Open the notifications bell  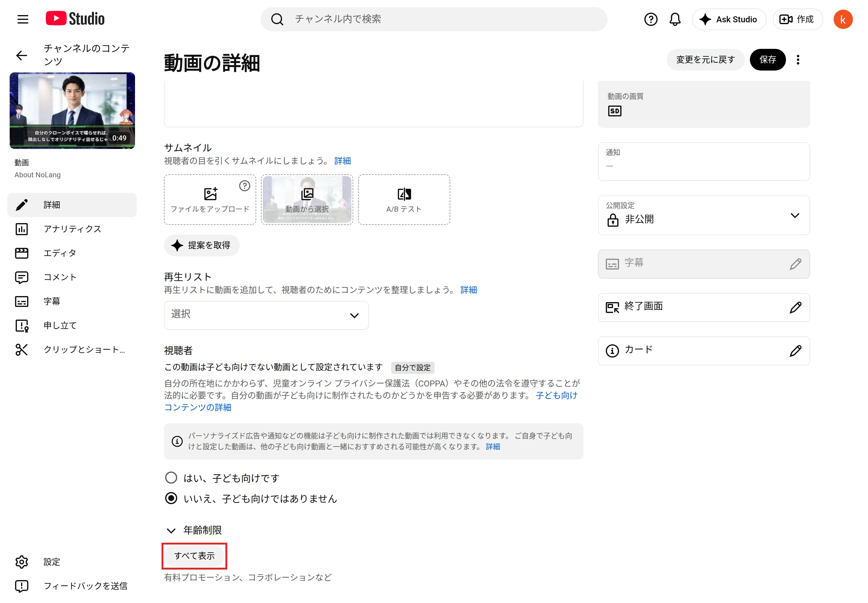click(675, 19)
